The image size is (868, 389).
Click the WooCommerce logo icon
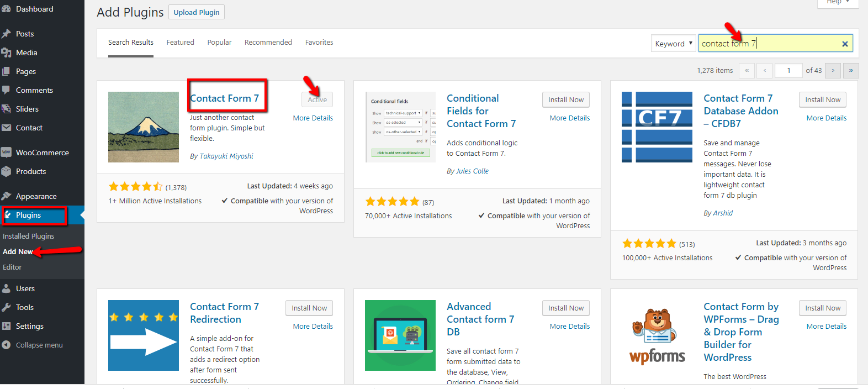coord(6,153)
